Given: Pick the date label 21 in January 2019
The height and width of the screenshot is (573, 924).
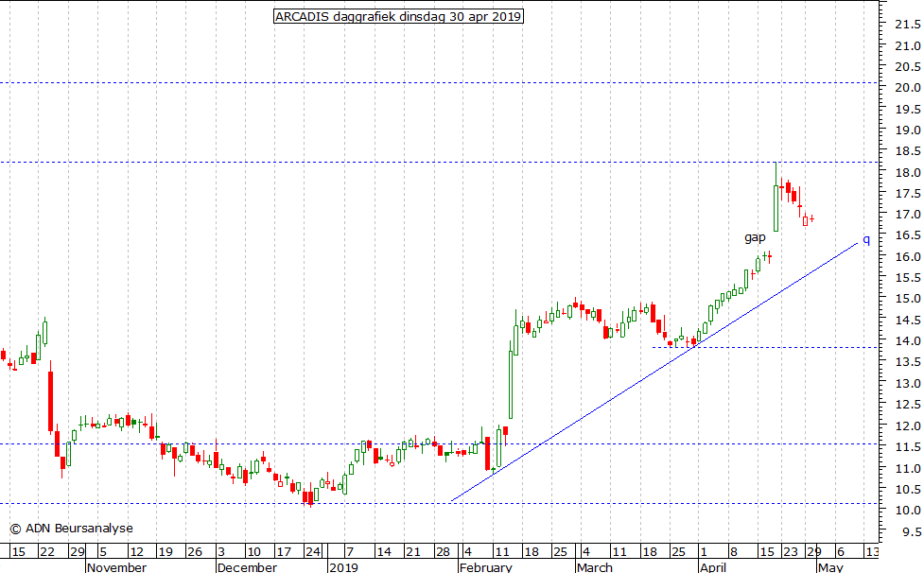Looking at the screenshot, I should pyautogui.click(x=413, y=552).
